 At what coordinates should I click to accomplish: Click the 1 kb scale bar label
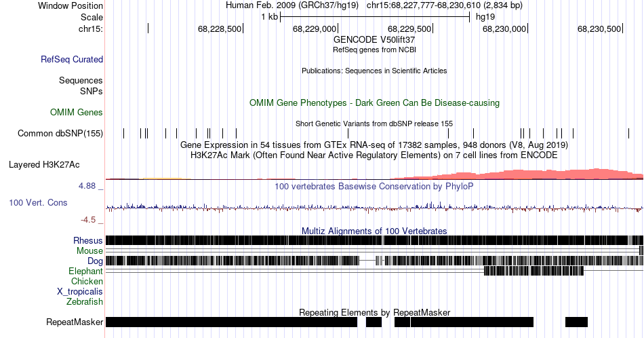tap(269, 17)
